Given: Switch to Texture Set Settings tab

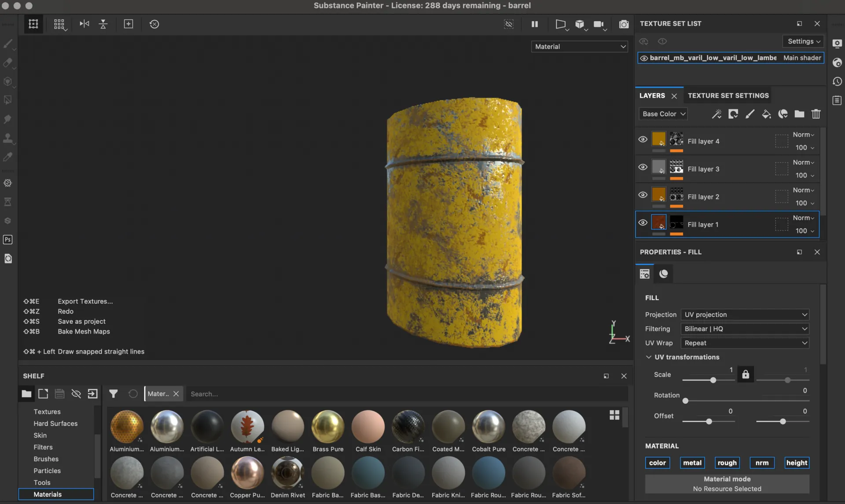Looking at the screenshot, I should [728, 95].
